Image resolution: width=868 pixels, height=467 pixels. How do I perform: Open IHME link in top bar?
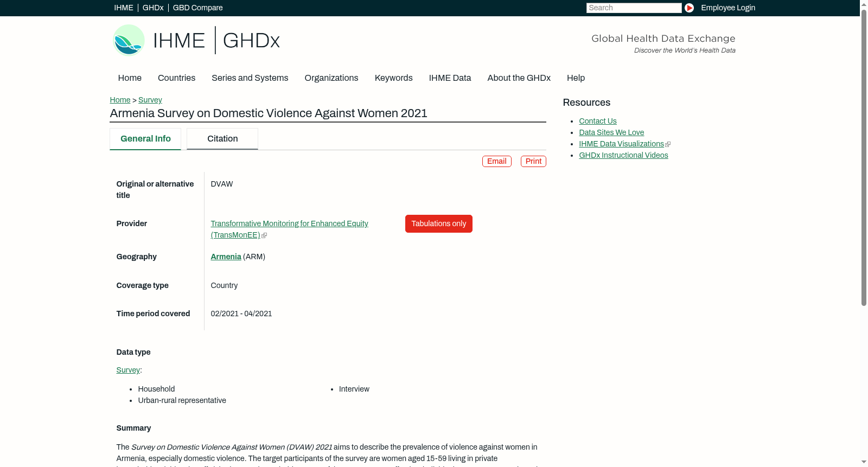(x=124, y=8)
